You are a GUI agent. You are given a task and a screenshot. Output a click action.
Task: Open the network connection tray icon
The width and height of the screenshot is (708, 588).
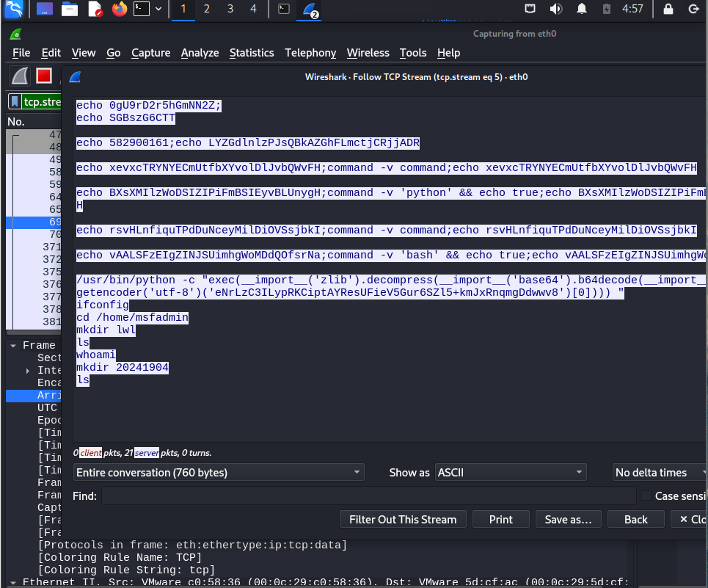(x=530, y=9)
